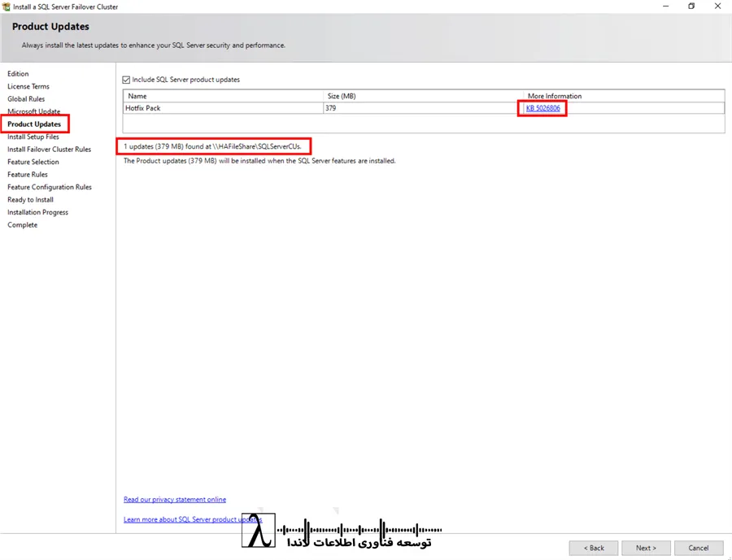Restore down the setup window
Screen dimensions: 732x560
click(691, 6)
